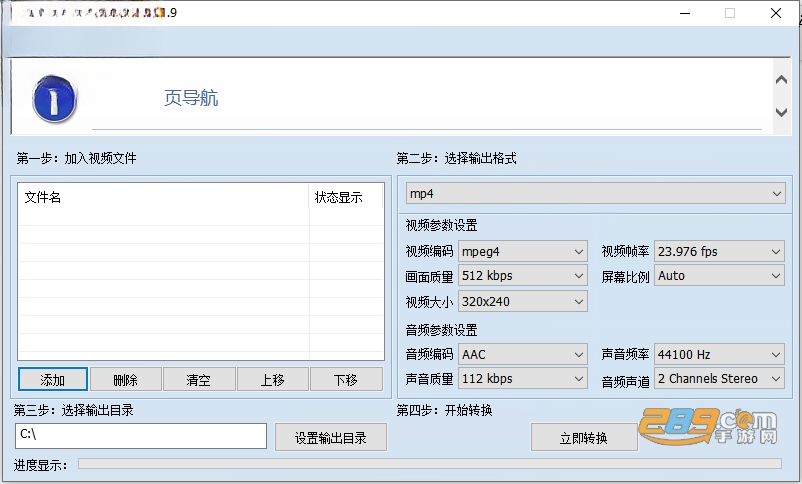
Task: Click the banner scroll down arrow
Action: coord(781,112)
